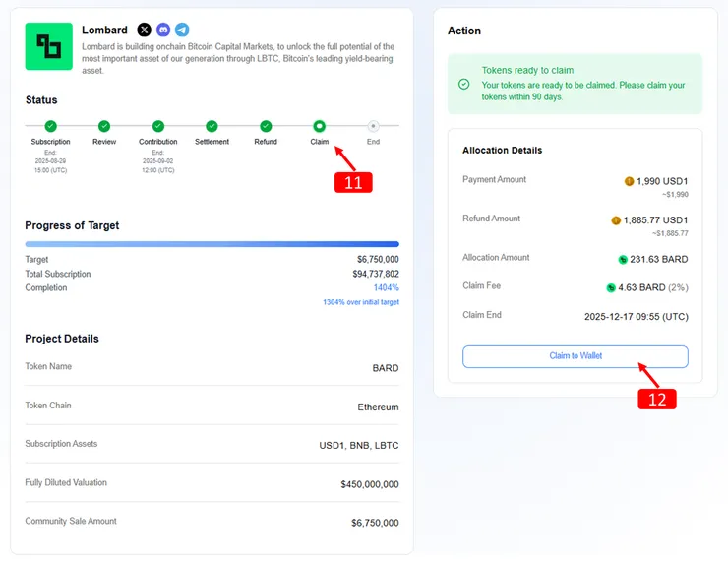Screen dimensions: 728x563
Task: Click the BARD token icon beside Allocation Amount
Action: click(623, 259)
